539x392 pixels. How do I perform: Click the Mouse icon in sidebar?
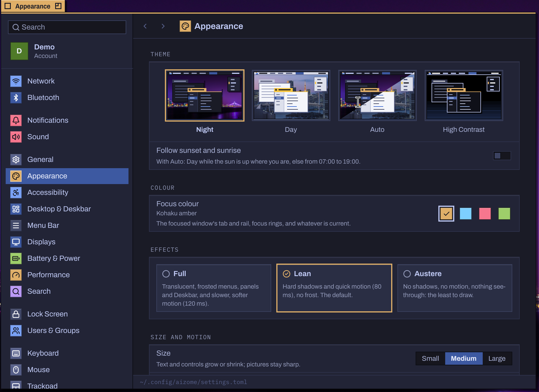16,370
